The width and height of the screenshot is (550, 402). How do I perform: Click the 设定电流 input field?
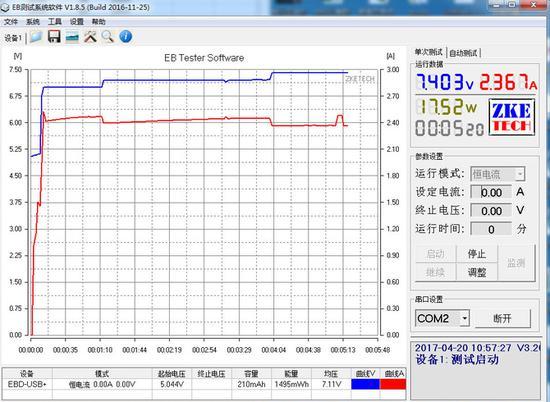[x=491, y=192]
